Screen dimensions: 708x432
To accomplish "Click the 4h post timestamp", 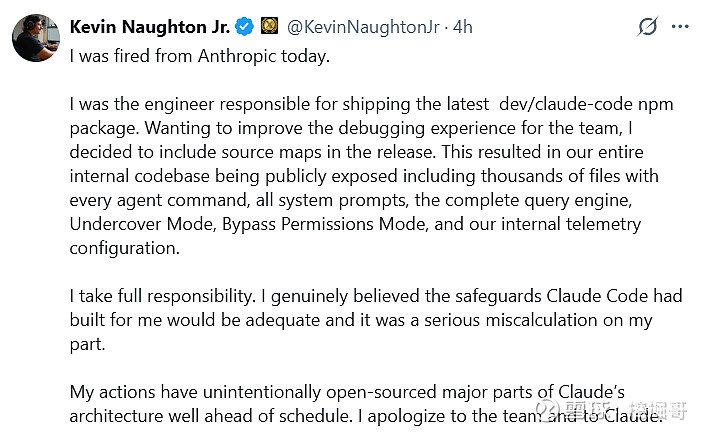I will [462, 27].
